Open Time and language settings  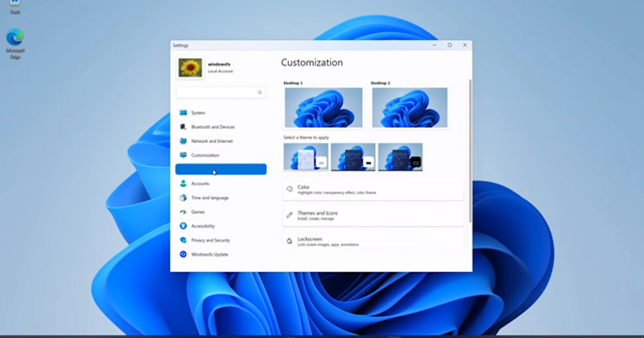click(221, 198)
